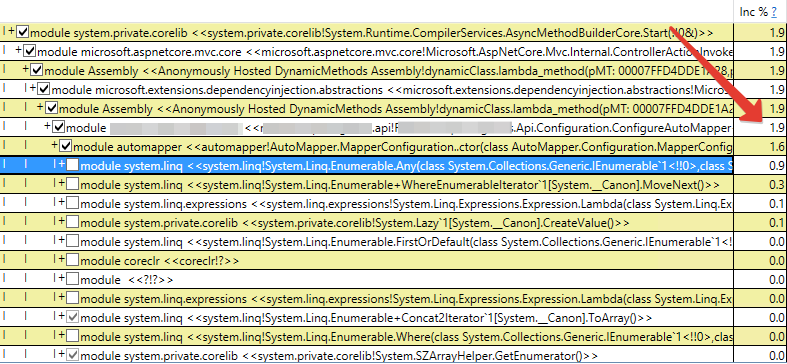Check the WhereEnumerableIterator MoveNext row checkbox
This screenshot has width=787, height=364.
tap(73, 184)
